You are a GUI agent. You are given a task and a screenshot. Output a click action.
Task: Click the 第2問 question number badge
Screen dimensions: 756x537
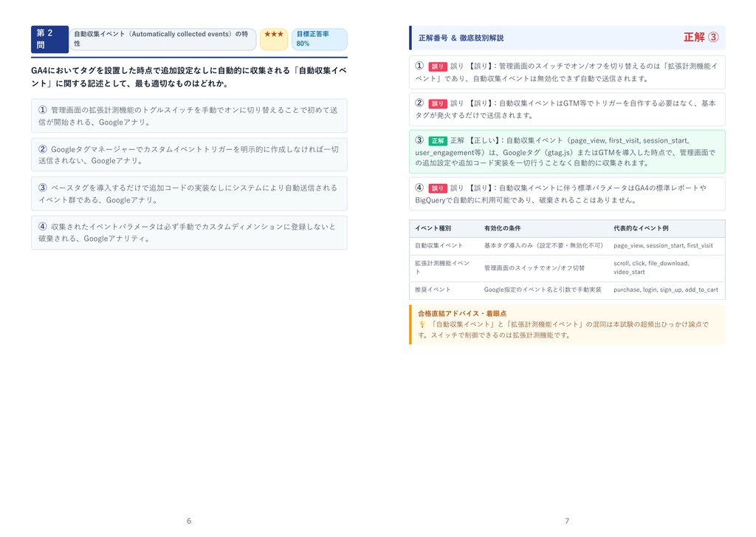click(x=49, y=39)
